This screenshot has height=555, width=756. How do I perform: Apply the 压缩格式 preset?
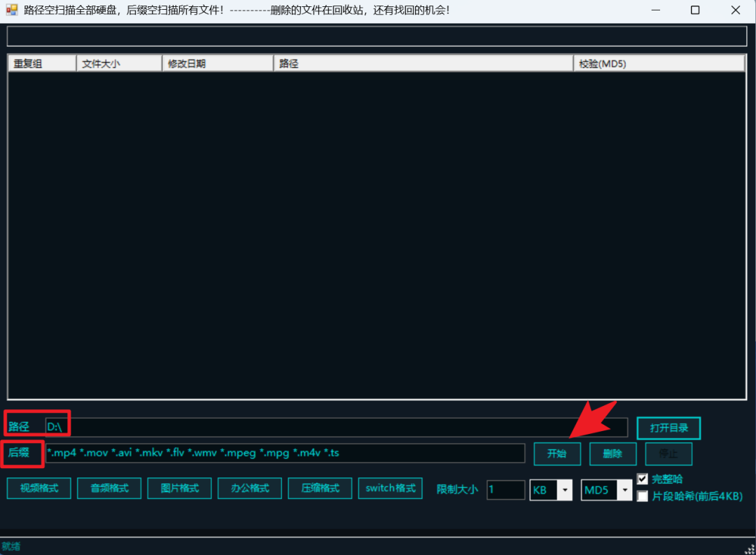pos(320,489)
